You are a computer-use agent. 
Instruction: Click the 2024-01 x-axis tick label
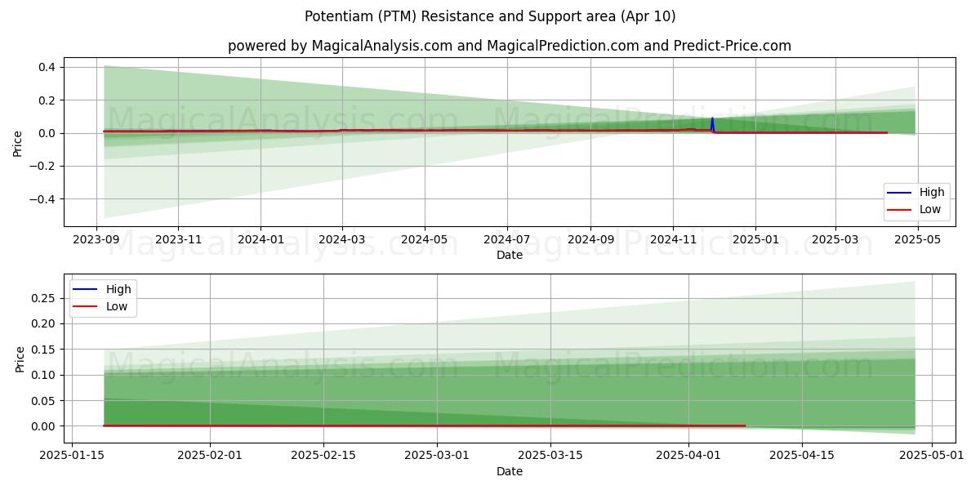(x=261, y=240)
